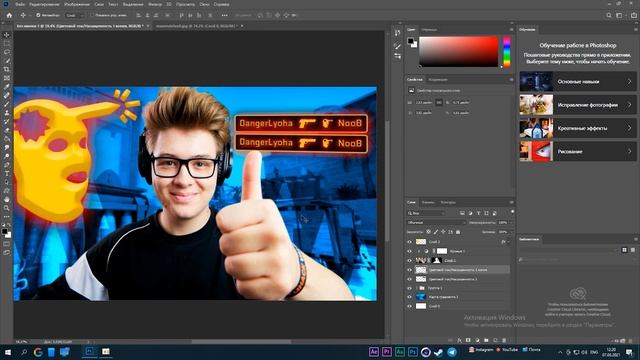This screenshot has height=360, width=640.
Task: Open YouTube shortcut on the taskbar
Action: pyautogui.click(x=507, y=349)
